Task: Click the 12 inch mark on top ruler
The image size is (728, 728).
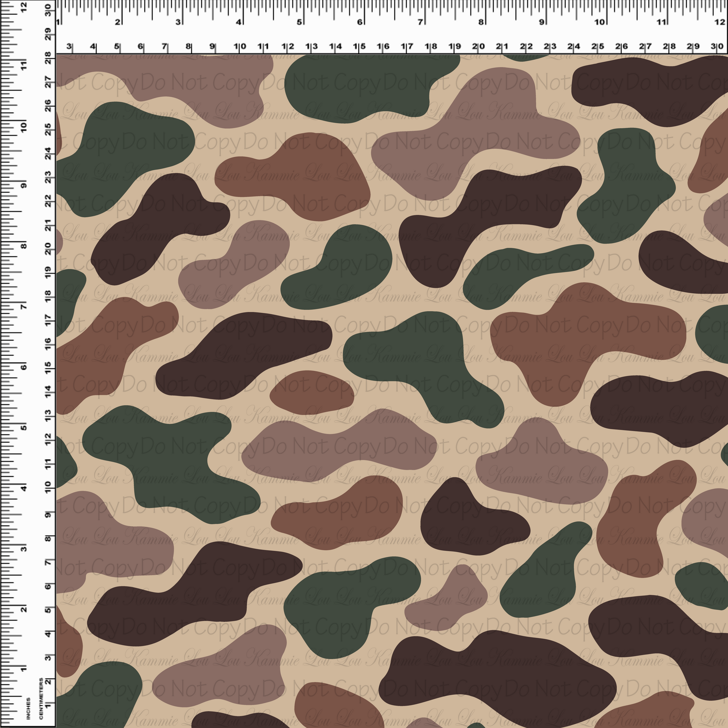Action: (719, 22)
